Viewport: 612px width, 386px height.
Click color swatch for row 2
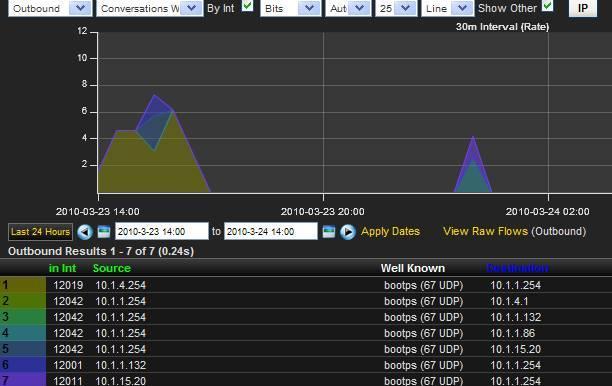pyautogui.click(x=23, y=301)
